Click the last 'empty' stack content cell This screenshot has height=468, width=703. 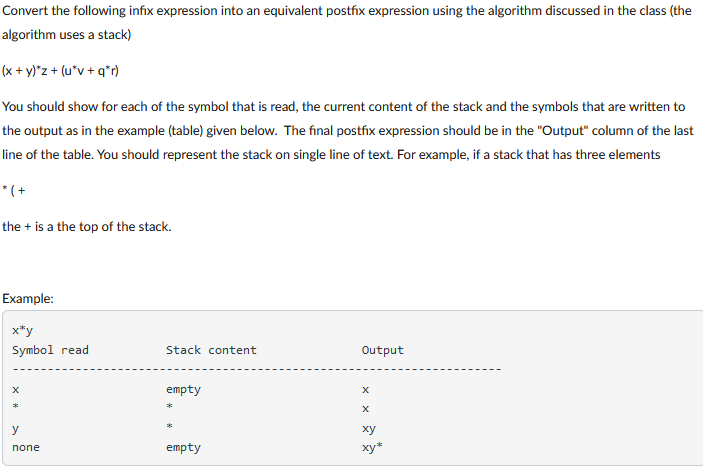(x=183, y=447)
